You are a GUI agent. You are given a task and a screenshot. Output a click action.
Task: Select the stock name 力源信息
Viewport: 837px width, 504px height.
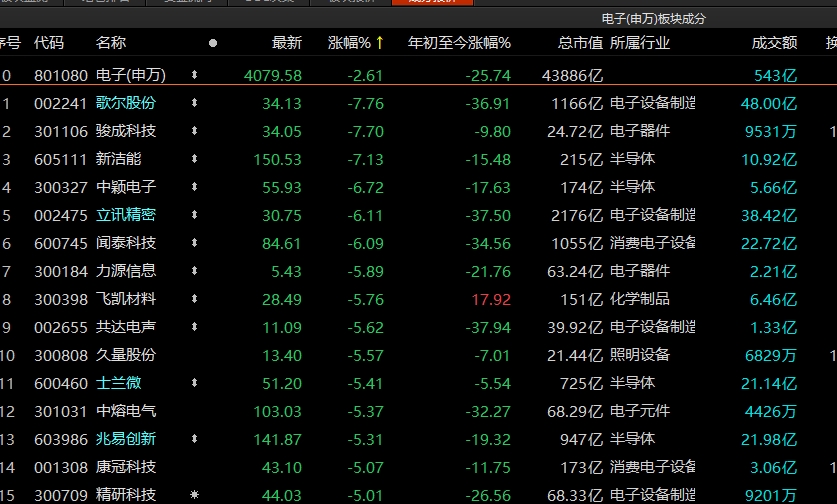click(x=125, y=271)
